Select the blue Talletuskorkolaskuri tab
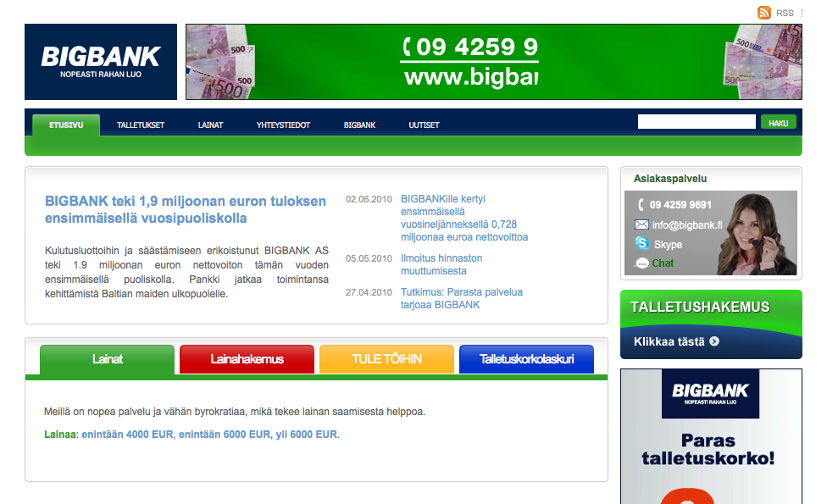827x504 pixels. pyautogui.click(x=526, y=359)
